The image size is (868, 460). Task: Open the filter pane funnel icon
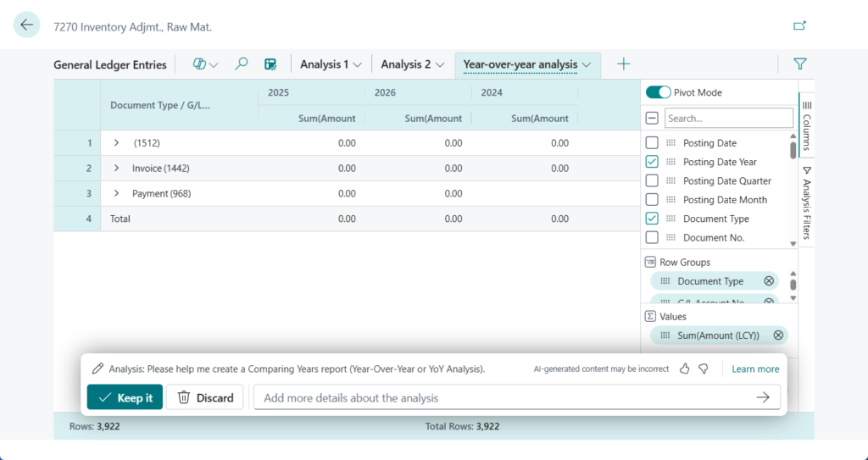click(799, 64)
